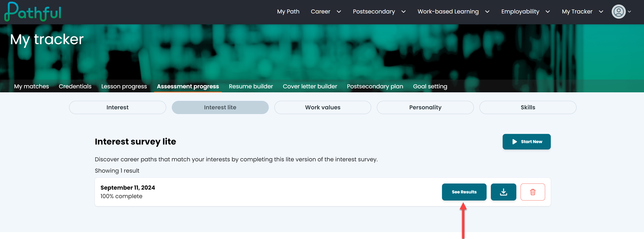Open the Work-based Learning menu

(x=448, y=12)
